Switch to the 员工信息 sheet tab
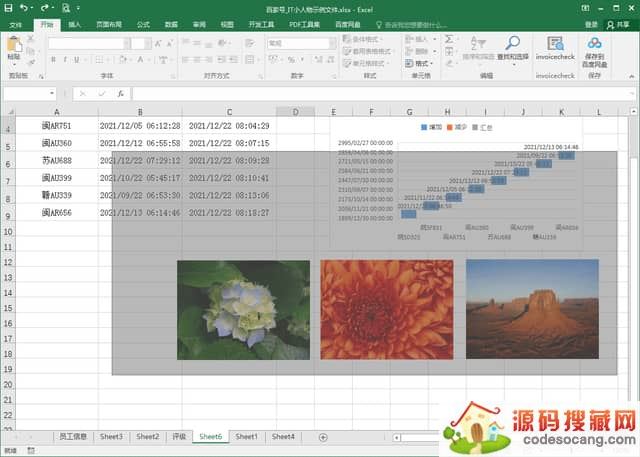Viewport: 640px width, 457px height. click(72, 437)
